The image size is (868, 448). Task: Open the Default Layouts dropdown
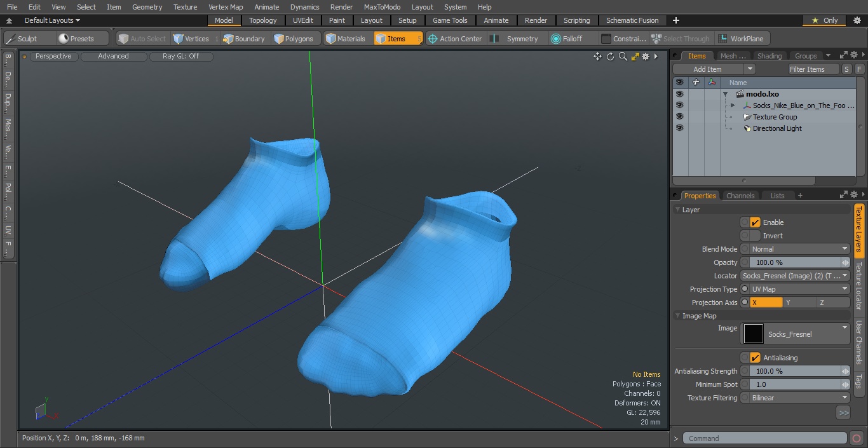coord(52,20)
